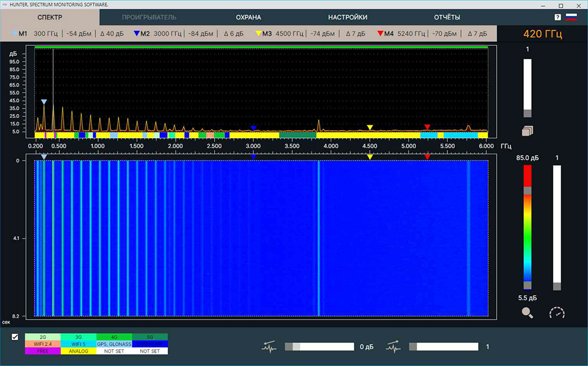Click the waveform icon with left arrow
The image size is (588, 366).
269,347
